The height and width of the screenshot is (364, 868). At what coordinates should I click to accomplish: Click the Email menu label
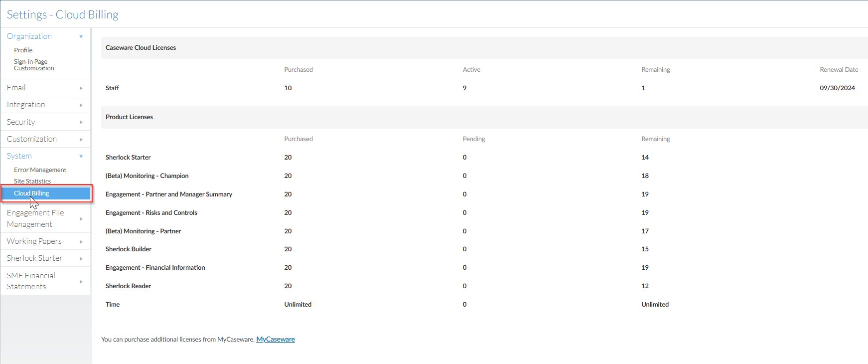(x=16, y=88)
